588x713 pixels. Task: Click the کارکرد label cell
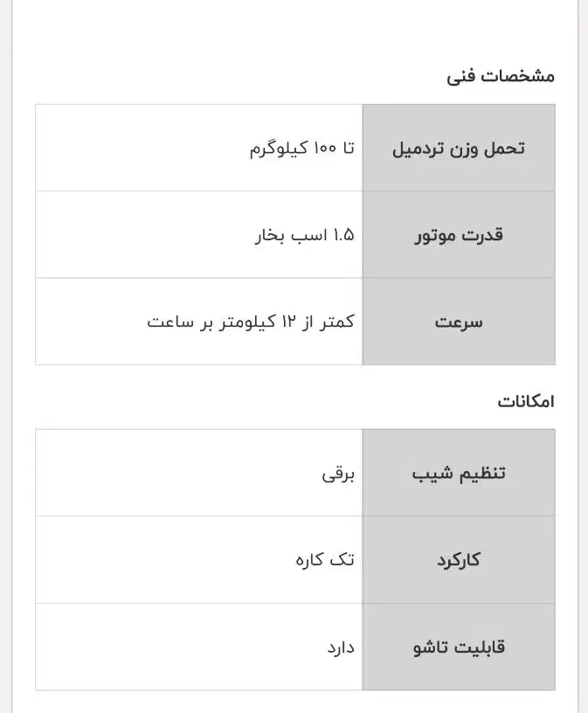pyautogui.click(x=459, y=560)
